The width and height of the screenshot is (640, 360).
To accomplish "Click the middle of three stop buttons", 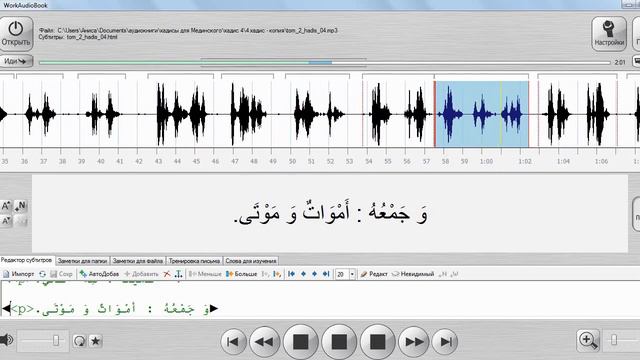I will pyautogui.click(x=339, y=342).
